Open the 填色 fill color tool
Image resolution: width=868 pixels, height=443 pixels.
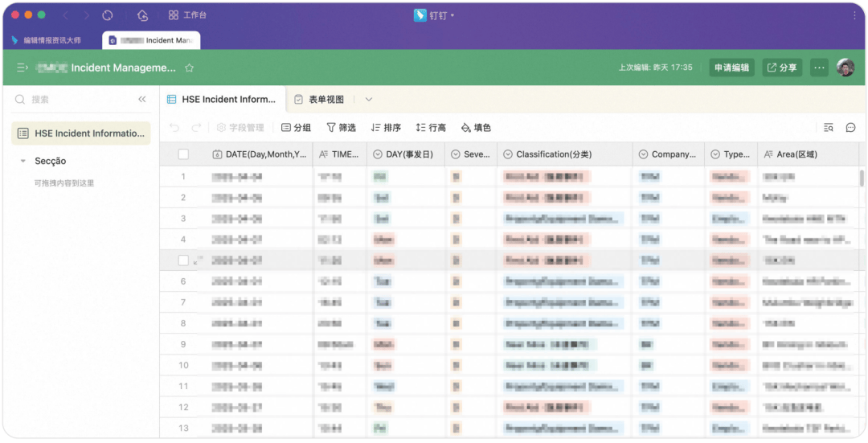point(476,128)
